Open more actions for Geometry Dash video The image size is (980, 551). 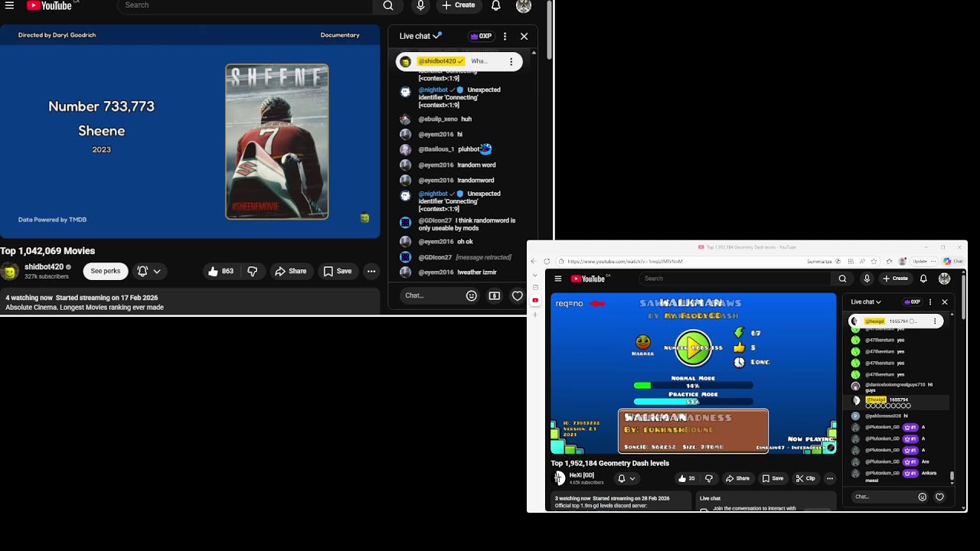(829, 478)
